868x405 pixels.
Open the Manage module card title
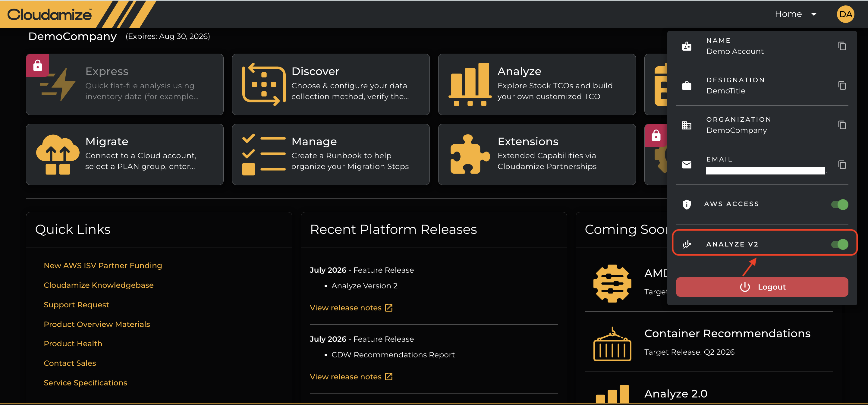coord(314,141)
